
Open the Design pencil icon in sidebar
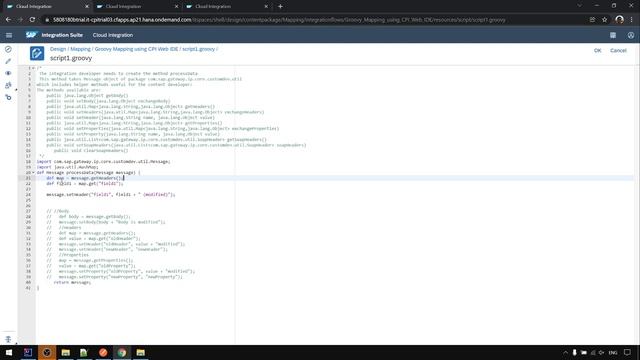coord(8,61)
